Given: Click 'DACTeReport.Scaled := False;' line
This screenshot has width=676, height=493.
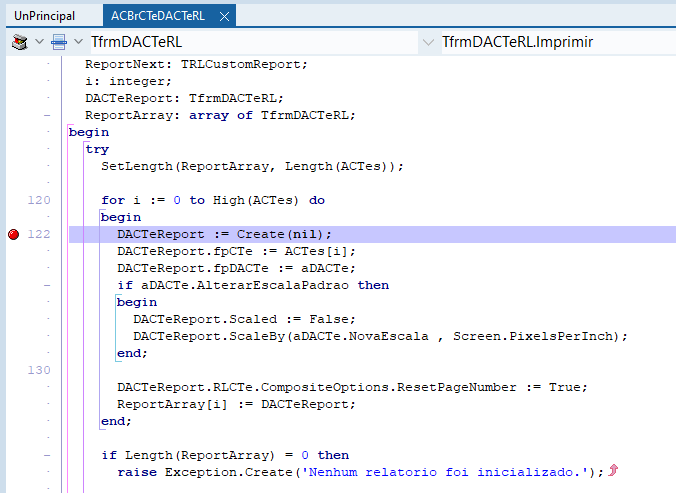Looking at the screenshot, I should [x=244, y=319].
